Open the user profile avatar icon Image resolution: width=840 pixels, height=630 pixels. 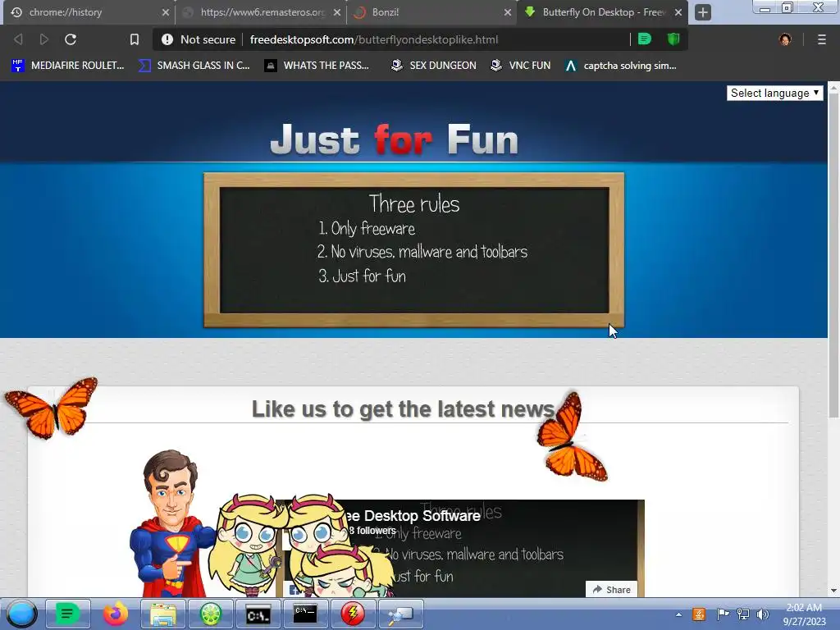[x=785, y=39]
